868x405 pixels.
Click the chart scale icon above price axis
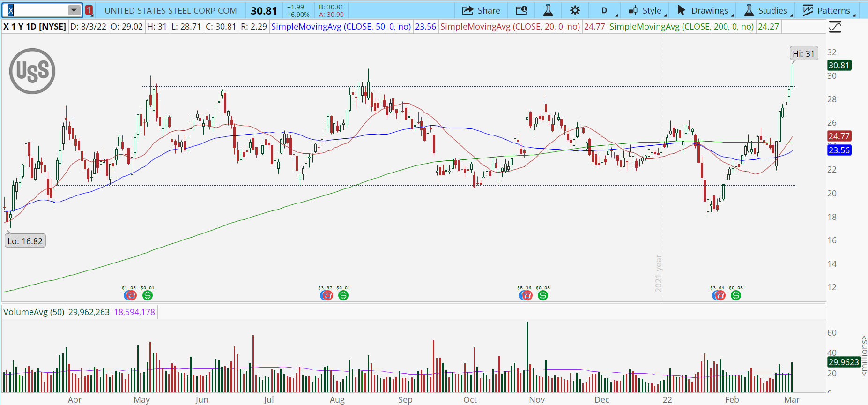click(x=835, y=27)
